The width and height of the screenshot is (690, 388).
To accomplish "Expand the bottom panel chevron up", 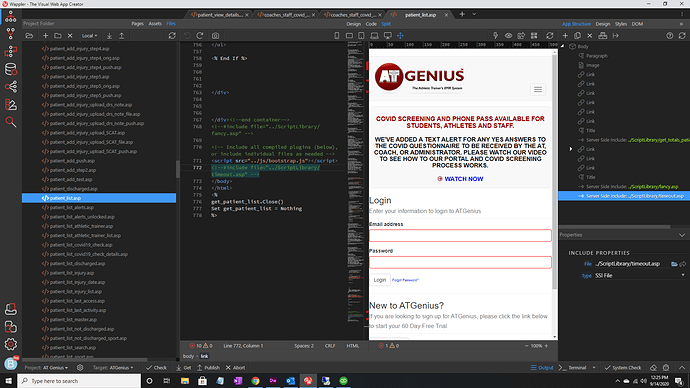I will point(682,367).
